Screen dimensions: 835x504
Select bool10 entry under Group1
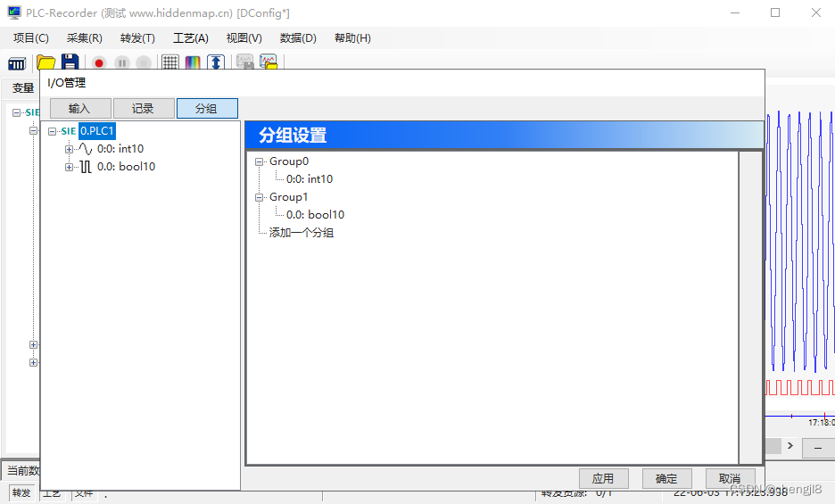click(315, 215)
